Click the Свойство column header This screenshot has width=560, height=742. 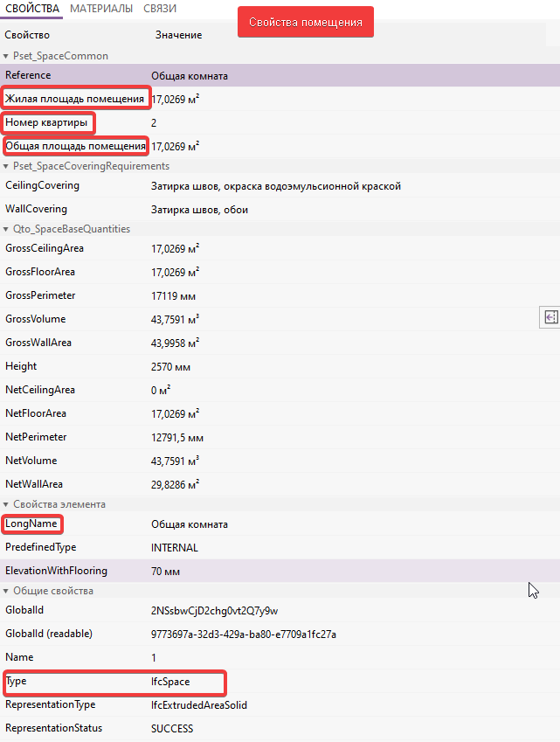[x=27, y=35]
